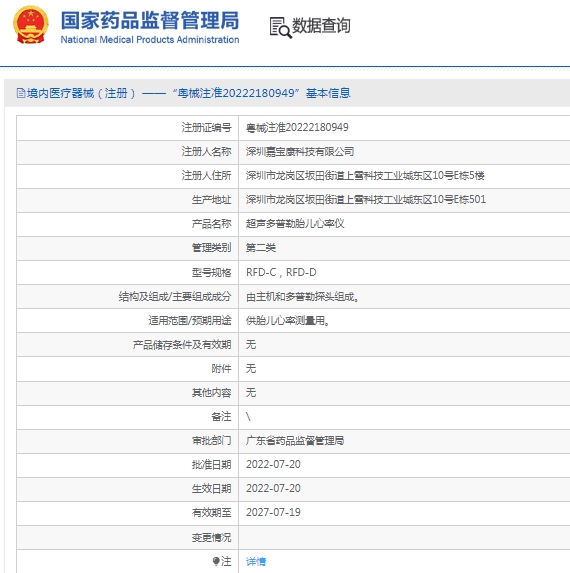This screenshot has height=573, width=570.
Task: Open the 详情 details link
Action: pyautogui.click(x=256, y=561)
